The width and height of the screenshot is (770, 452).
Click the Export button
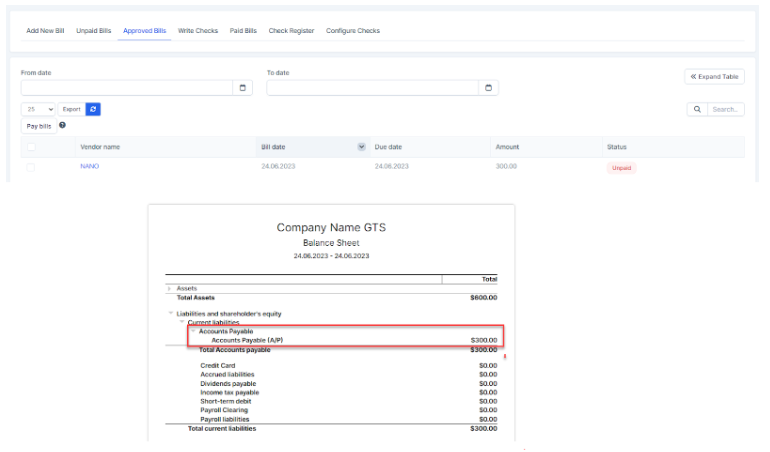pyautogui.click(x=72, y=109)
